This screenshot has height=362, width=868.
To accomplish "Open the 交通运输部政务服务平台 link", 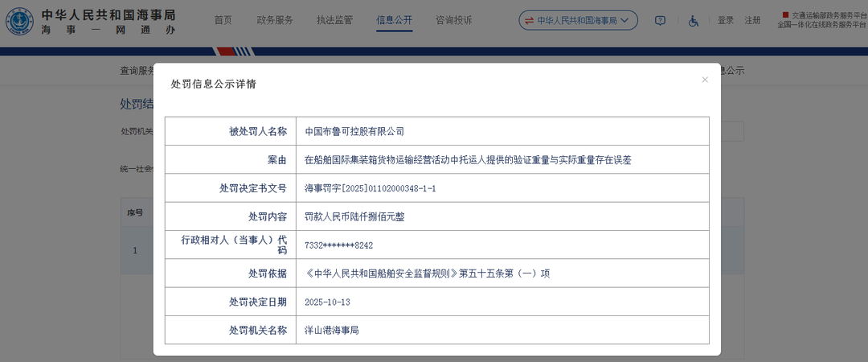I will tap(823, 15).
